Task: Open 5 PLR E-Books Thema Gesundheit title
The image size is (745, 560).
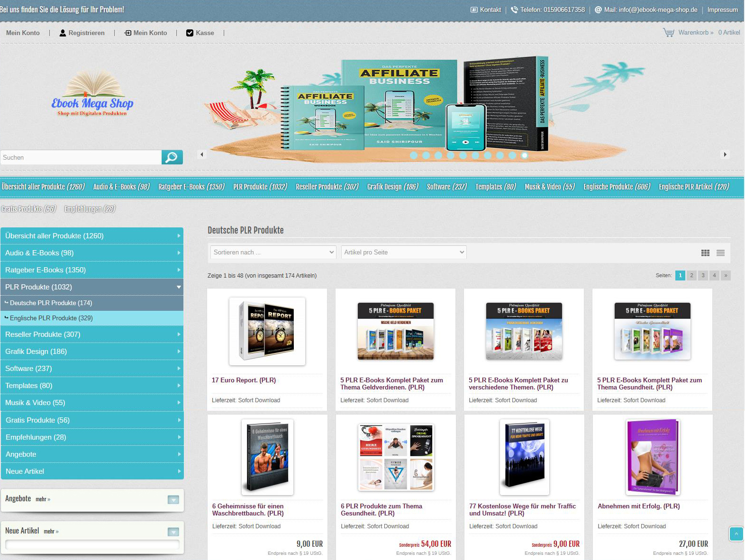Action: coord(649,384)
